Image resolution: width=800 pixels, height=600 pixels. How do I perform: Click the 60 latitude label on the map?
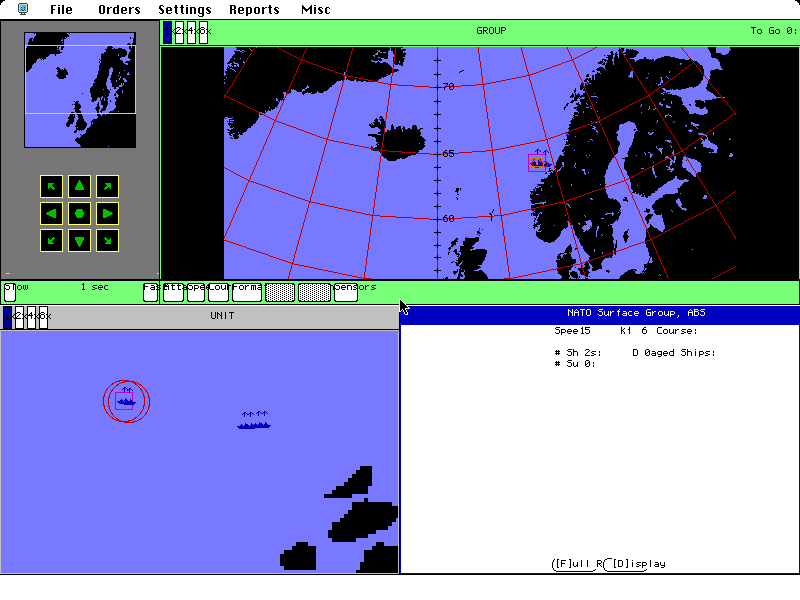click(448, 218)
